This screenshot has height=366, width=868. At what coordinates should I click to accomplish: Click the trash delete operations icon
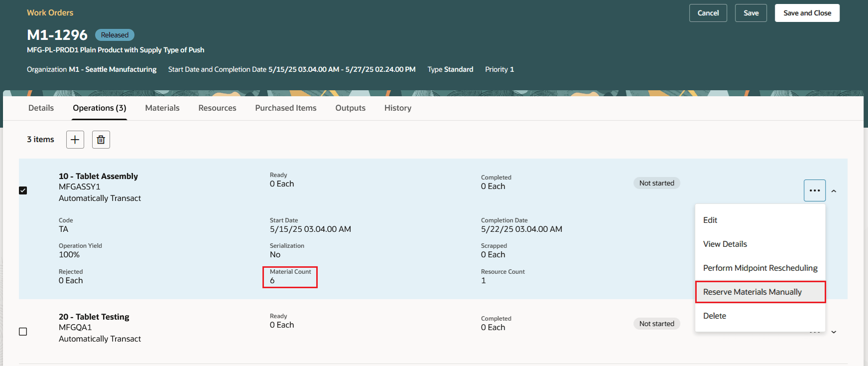pyautogui.click(x=101, y=140)
